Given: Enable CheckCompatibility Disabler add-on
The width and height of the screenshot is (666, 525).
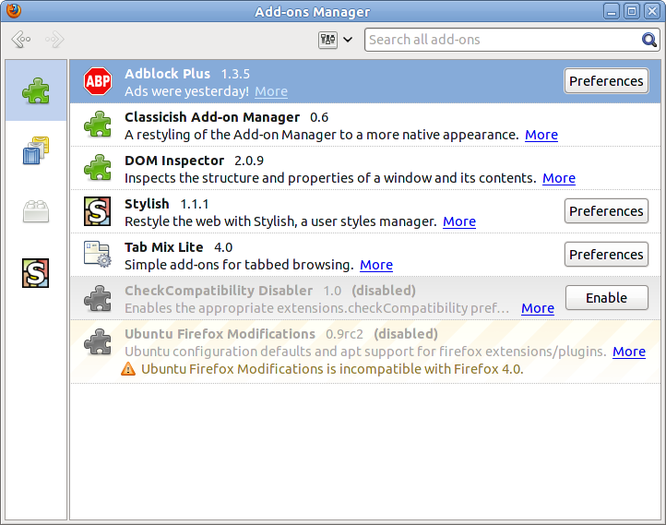Looking at the screenshot, I should 607,298.
